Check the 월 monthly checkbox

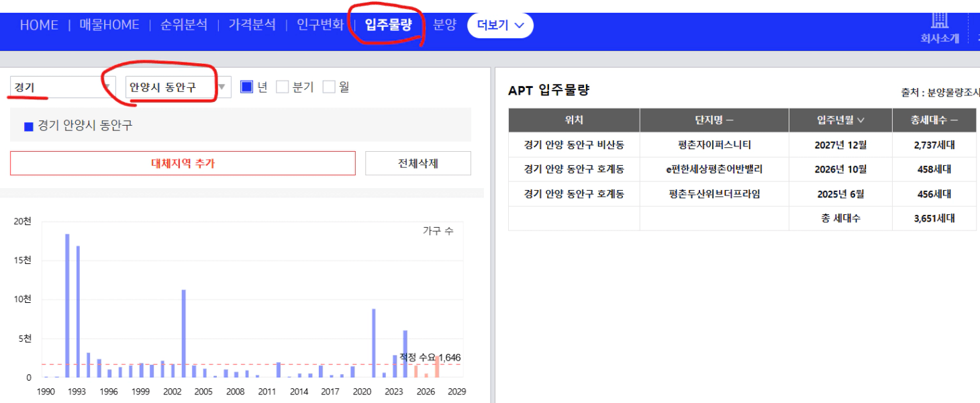329,87
